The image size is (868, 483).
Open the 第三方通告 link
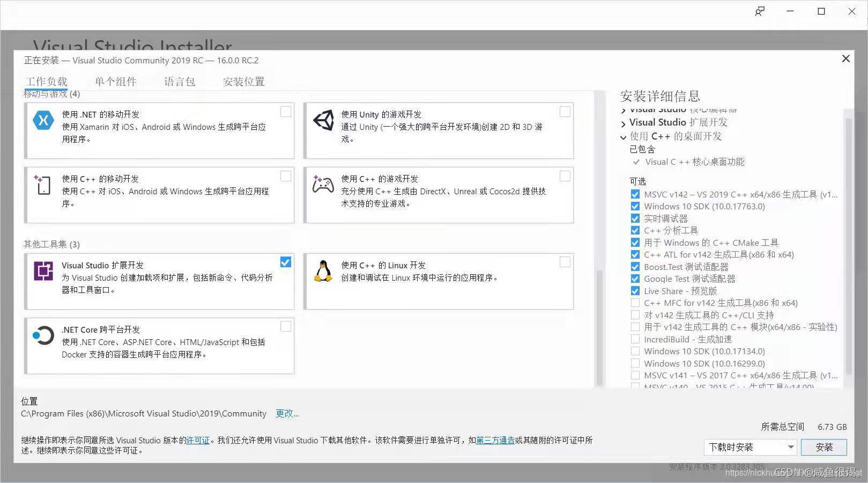[495, 440]
